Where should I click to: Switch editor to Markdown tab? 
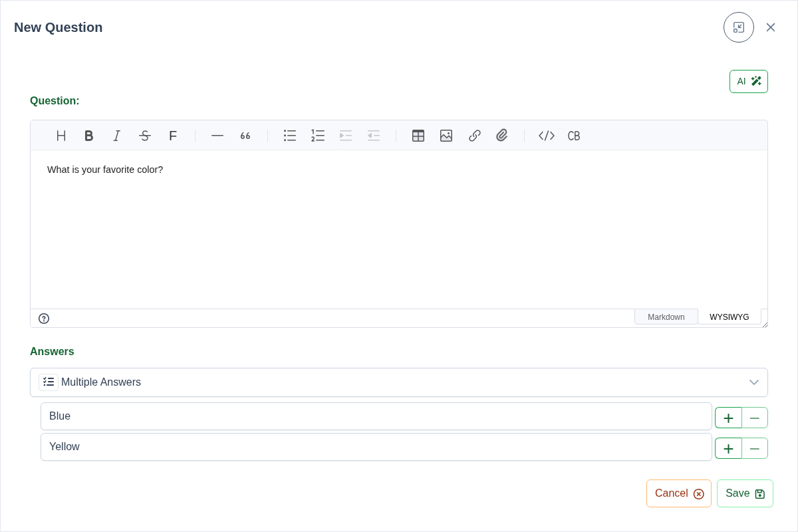click(666, 317)
